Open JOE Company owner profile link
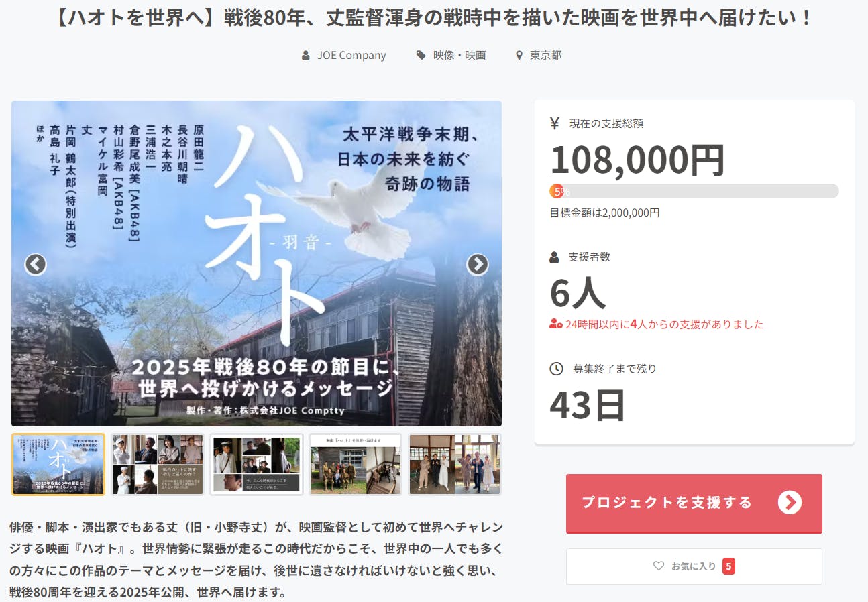This screenshot has height=602, width=868. point(351,56)
